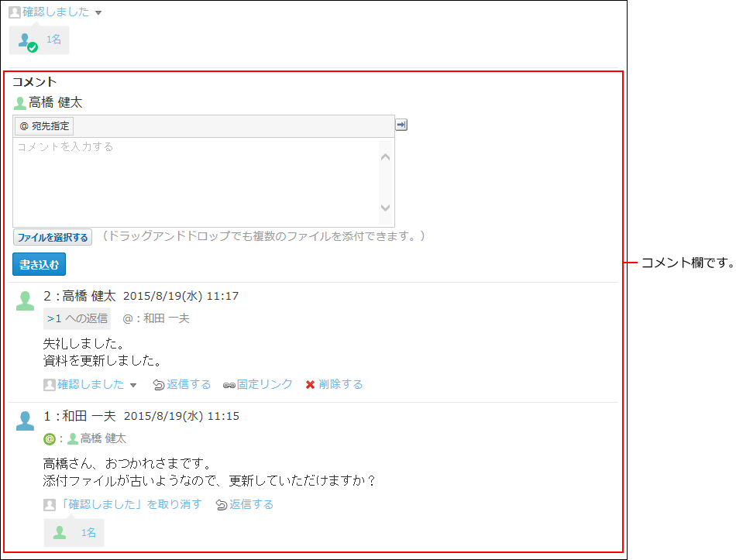Viewport: 736px width, 560px height.
Task: Click the コメント section heading
Action: (34, 82)
